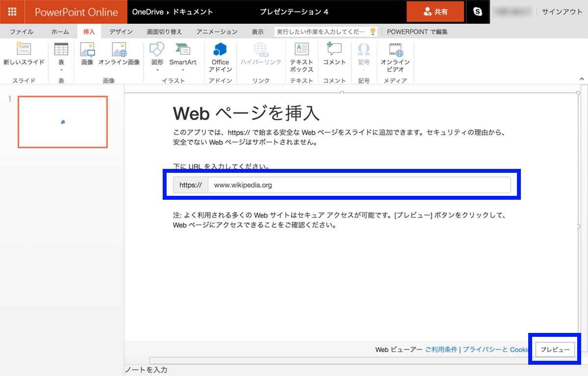The height and width of the screenshot is (376, 588).
Task: Click the New Slide (新しいスライド) icon
Action: click(24, 50)
